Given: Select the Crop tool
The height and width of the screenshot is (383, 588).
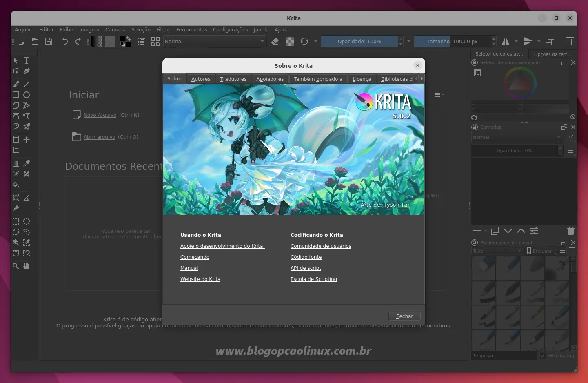Looking at the screenshot, I should pyautogui.click(x=16, y=150).
